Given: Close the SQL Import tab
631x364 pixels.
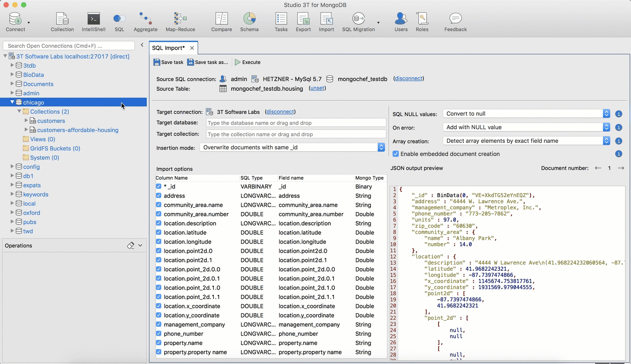Looking at the screenshot, I should point(192,48).
